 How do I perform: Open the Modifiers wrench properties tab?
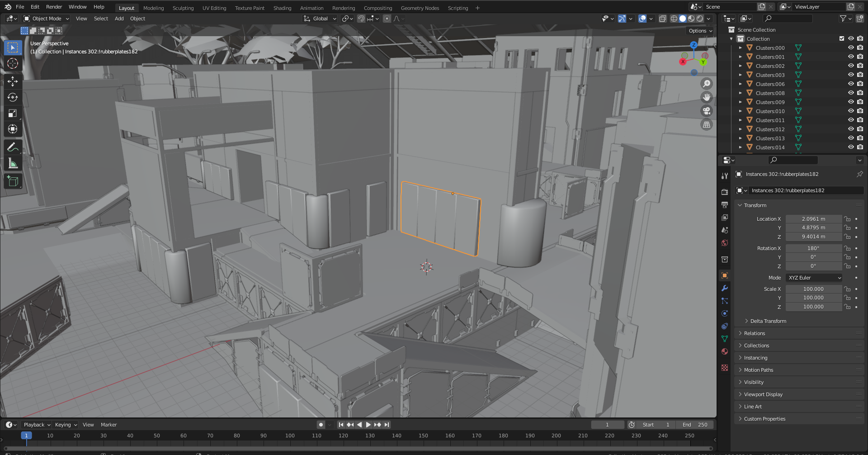(x=725, y=288)
